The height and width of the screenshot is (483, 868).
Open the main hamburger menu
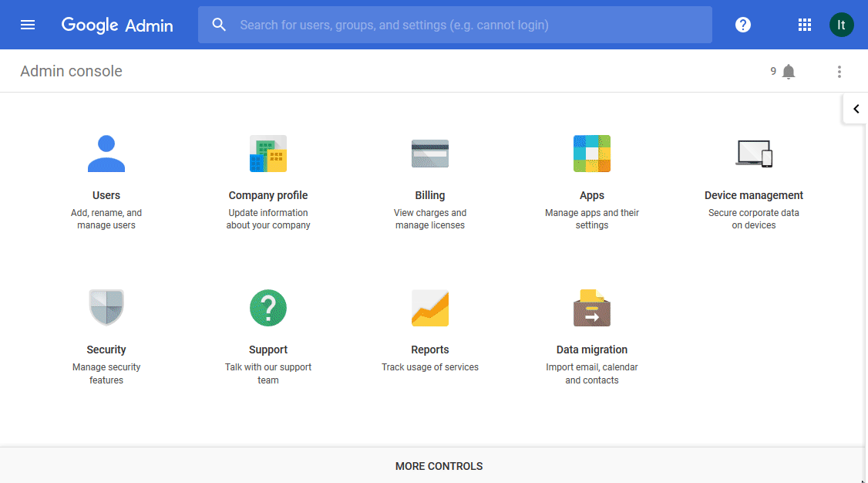(x=28, y=25)
